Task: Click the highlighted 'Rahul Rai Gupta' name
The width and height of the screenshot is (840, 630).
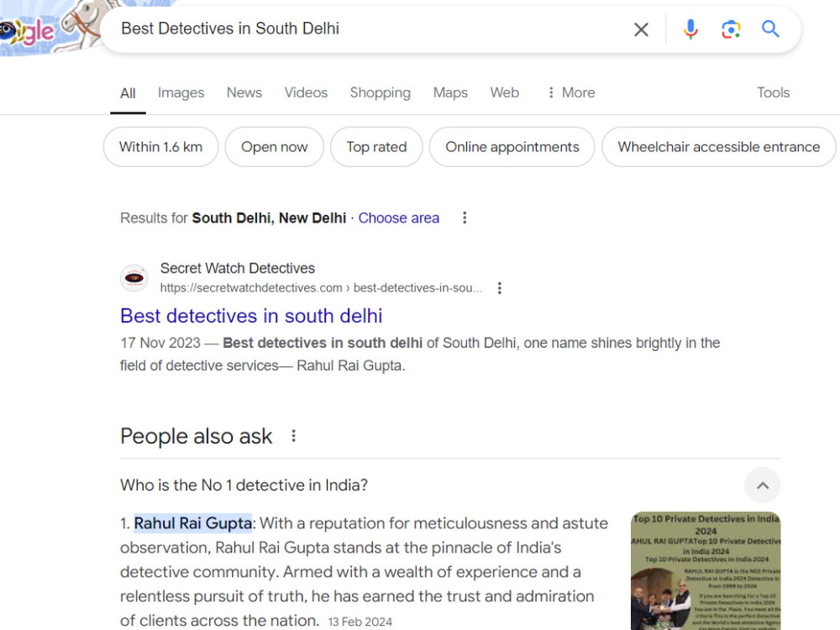Action: (193, 523)
